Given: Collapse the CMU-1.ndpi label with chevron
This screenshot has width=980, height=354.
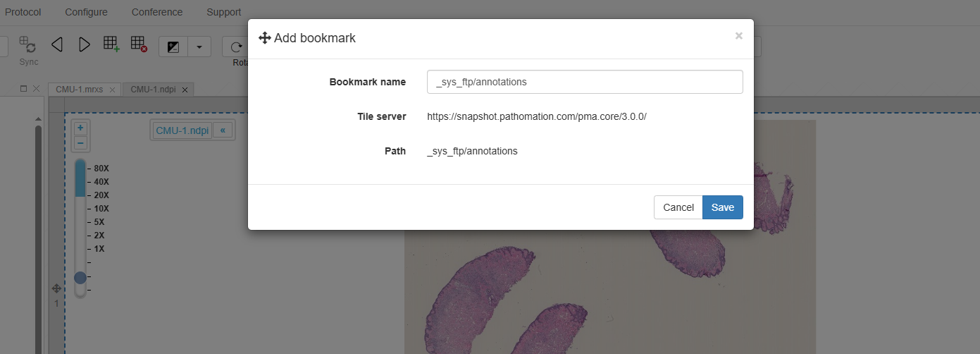Looking at the screenshot, I should (x=223, y=130).
